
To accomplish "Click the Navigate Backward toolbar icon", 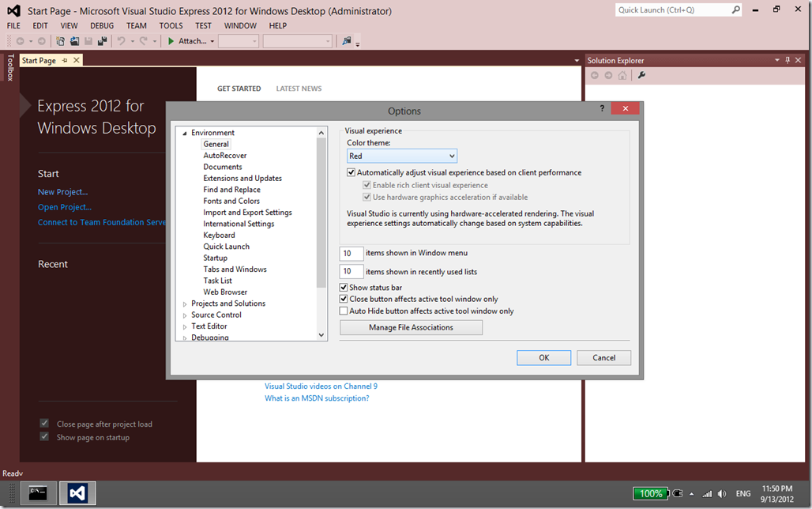I will coord(21,41).
